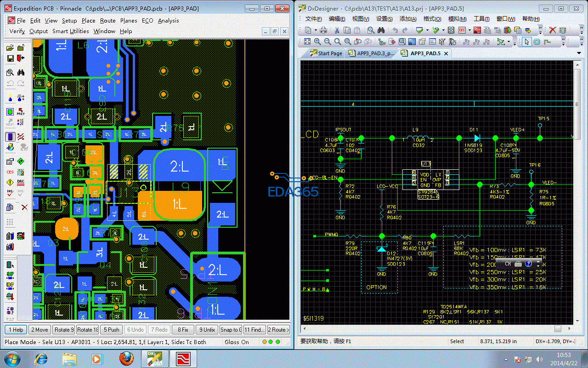The width and height of the screenshot is (588, 368).
Task: Toggle Gloss On in the PCB status bar
Action: tap(237, 342)
